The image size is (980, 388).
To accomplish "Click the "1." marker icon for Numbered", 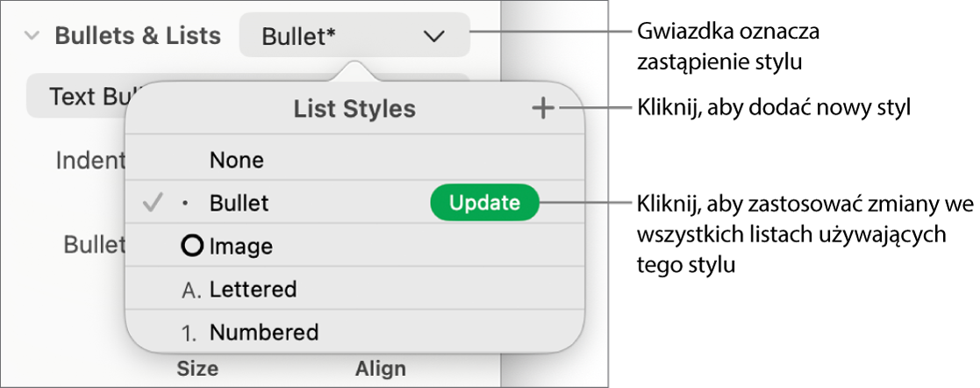I will coord(190,333).
